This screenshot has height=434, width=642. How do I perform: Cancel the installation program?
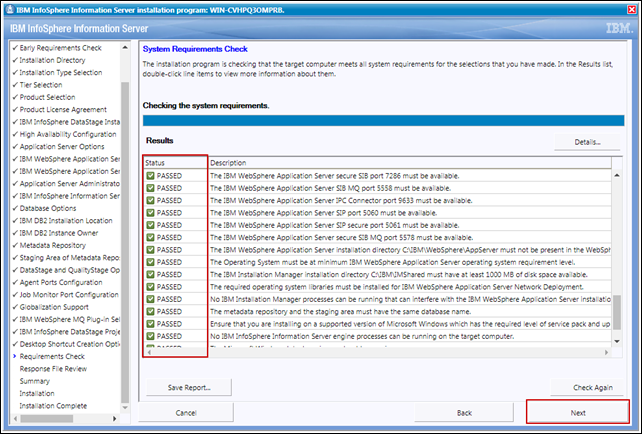186,412
